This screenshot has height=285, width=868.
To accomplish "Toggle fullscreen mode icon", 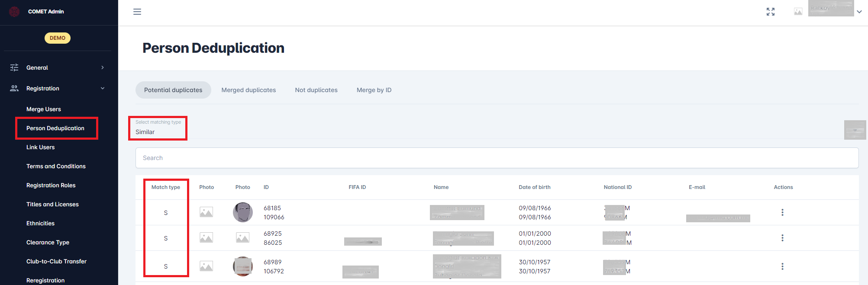I will [x=770, y=12].
